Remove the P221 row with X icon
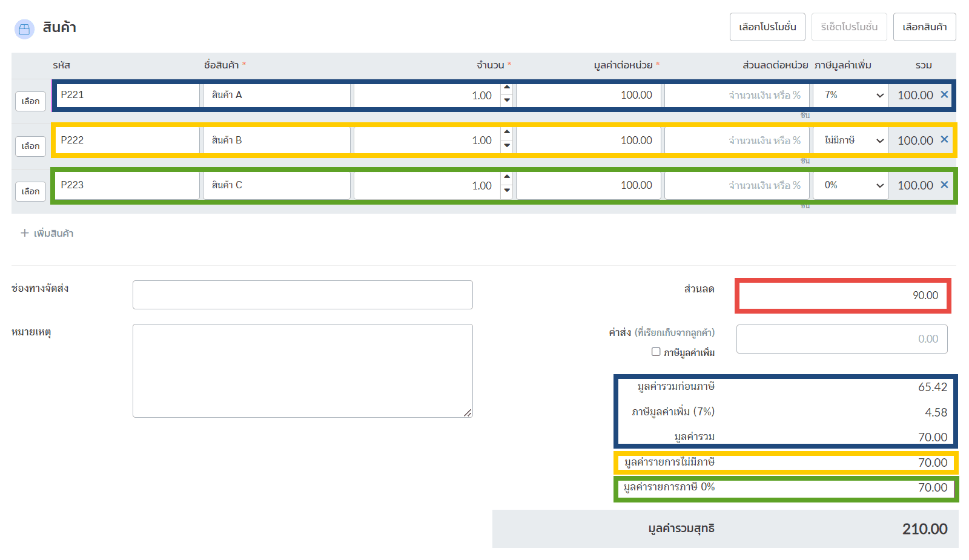969x560 pixels. click(x=944, y=94)
